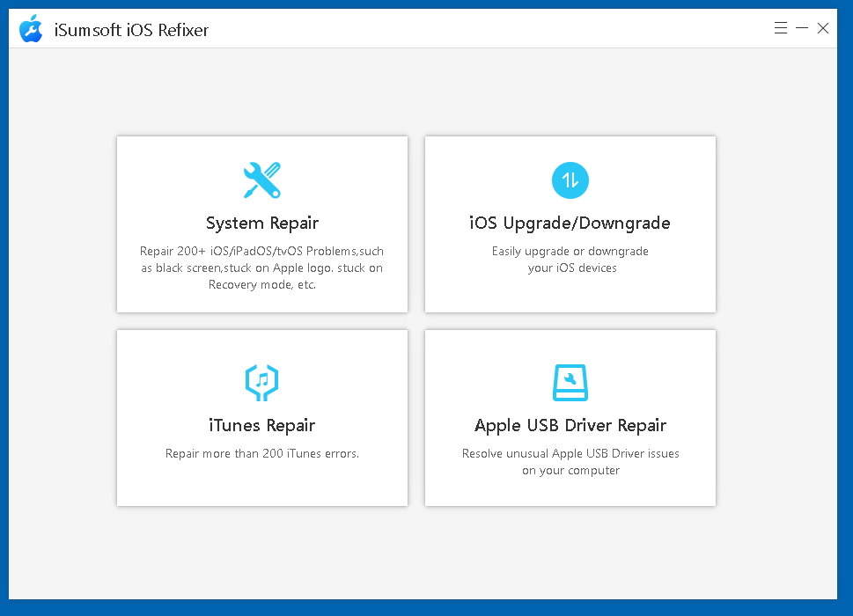Image resolution: width=853 pixels, height=616 pixels.
Task: Click "Repair more than 200 iTunes errors." text
Action: [x=262, y=453]
